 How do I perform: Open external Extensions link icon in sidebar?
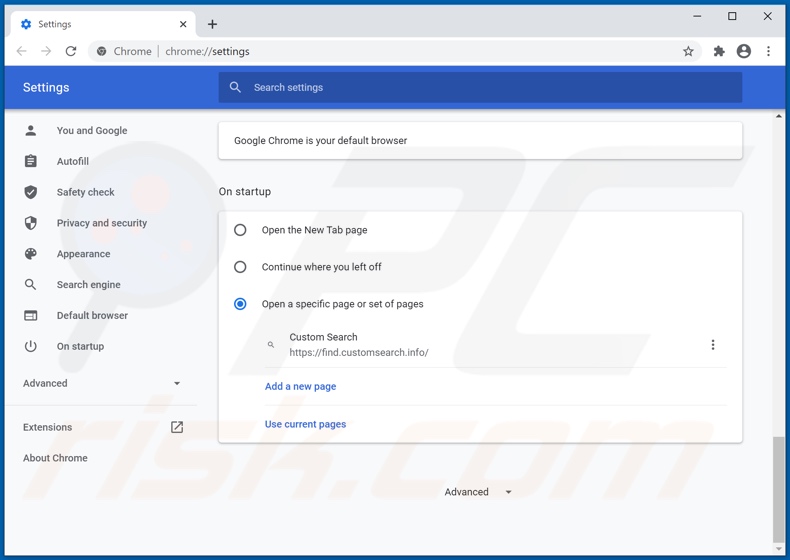point(177,427)
